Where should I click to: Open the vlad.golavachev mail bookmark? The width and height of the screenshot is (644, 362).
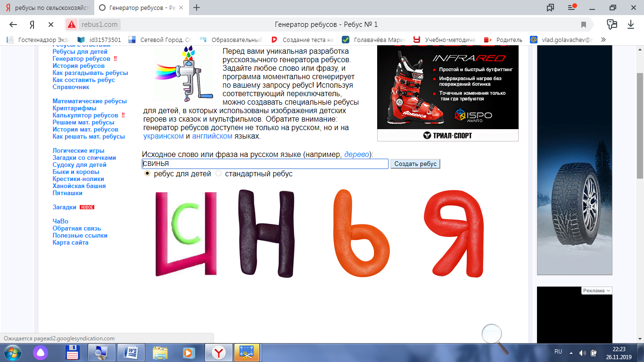[562, 40]
